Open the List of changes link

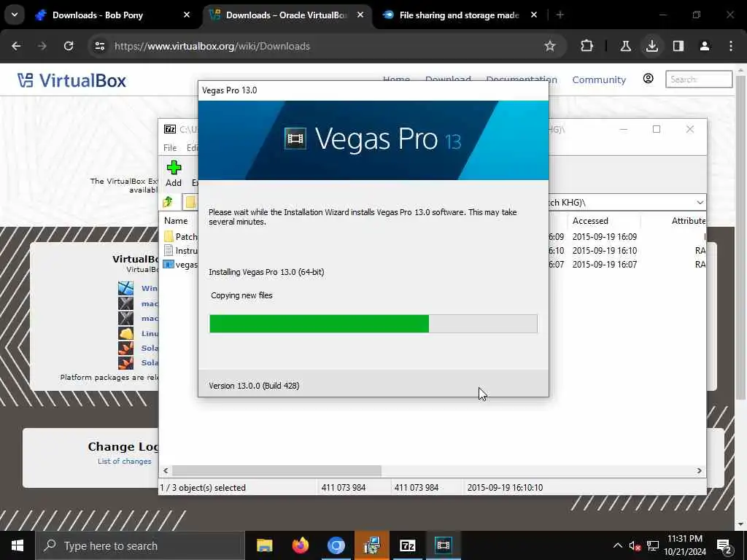pos(124,461)
